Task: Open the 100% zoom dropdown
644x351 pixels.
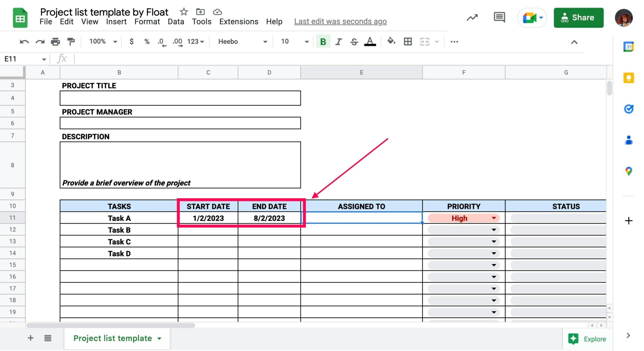Action: coord(103,42)
